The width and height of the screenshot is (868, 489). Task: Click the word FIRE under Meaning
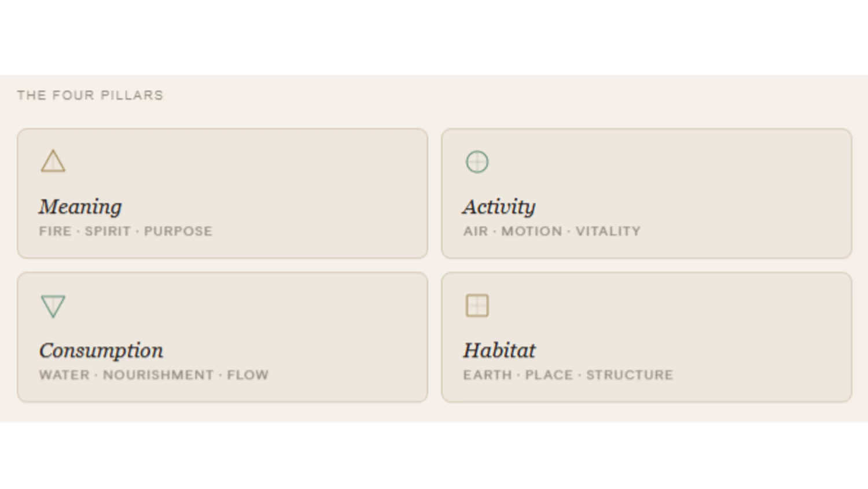[x=56, y=231]
